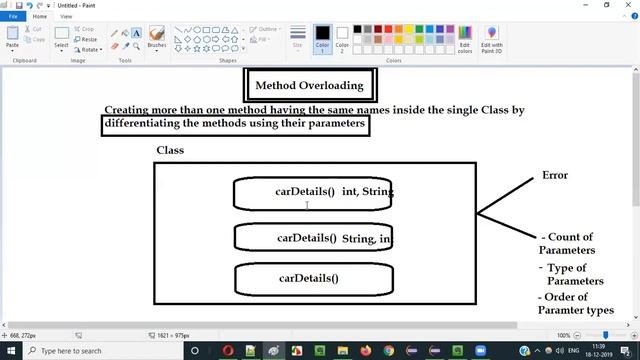Viewport: 640px width, 360px height.
Task: Click the Redo arrow in quick access toolbar
Action: coord(40,5)
